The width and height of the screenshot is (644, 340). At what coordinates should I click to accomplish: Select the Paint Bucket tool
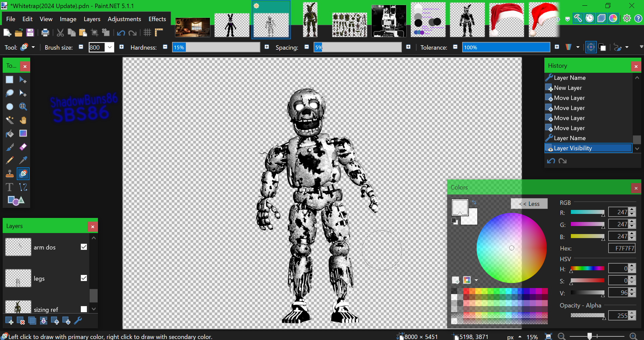click(9, 133)
